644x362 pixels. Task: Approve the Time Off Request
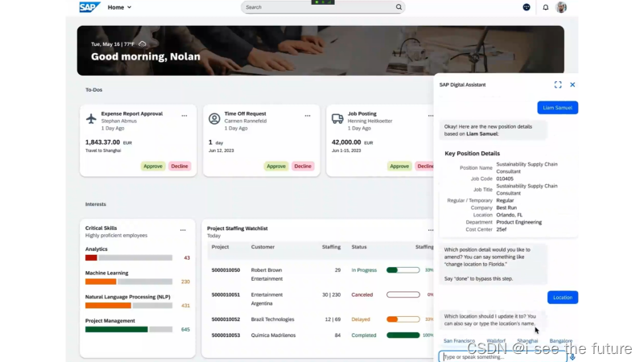click(x=276, y=167)
